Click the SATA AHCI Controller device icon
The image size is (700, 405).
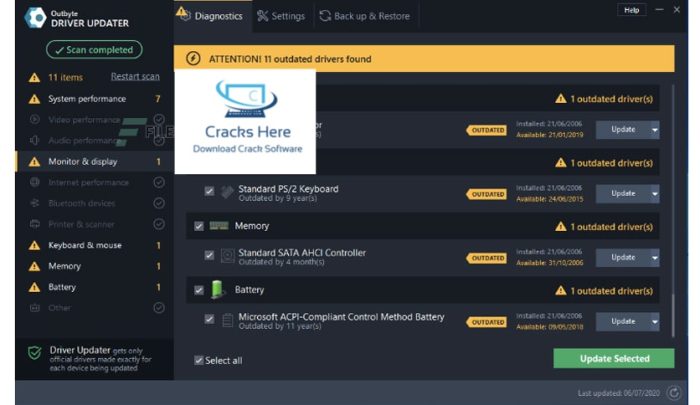click(x=227, y=256)
